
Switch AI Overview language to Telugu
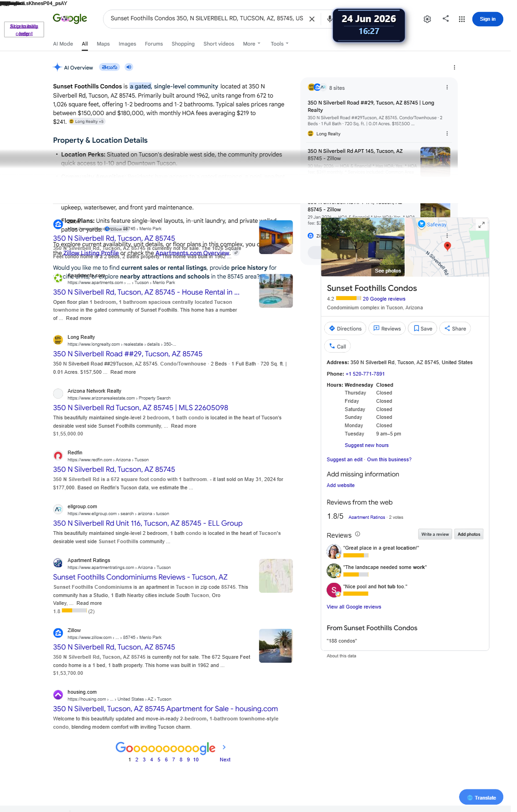point(109,67)
